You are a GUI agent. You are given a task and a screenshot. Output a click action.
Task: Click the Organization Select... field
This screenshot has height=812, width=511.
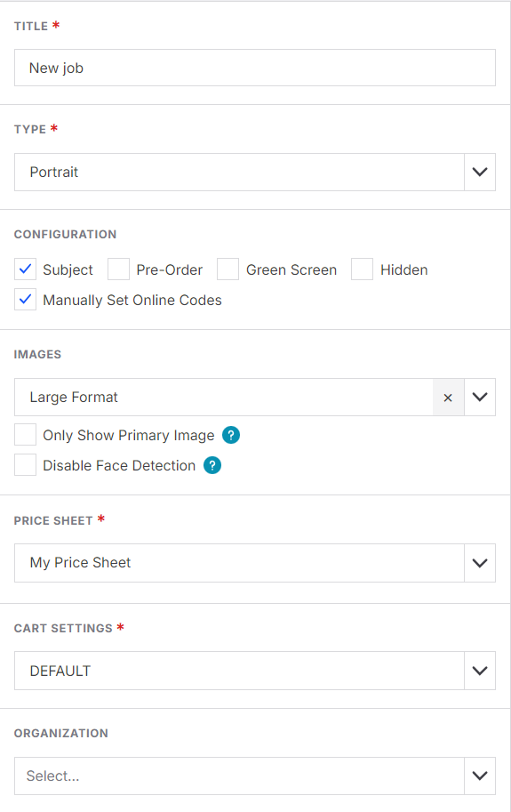coord(239,776)
